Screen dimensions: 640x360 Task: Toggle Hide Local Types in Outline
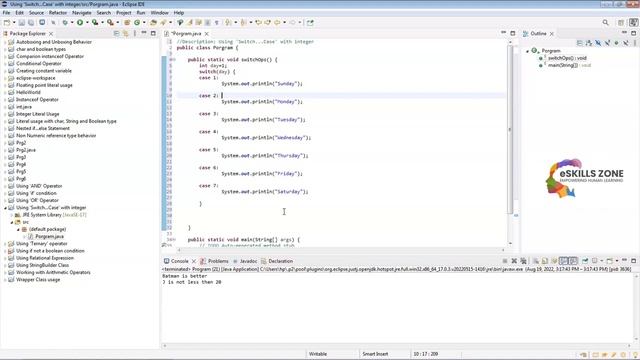tap(625, 42)
